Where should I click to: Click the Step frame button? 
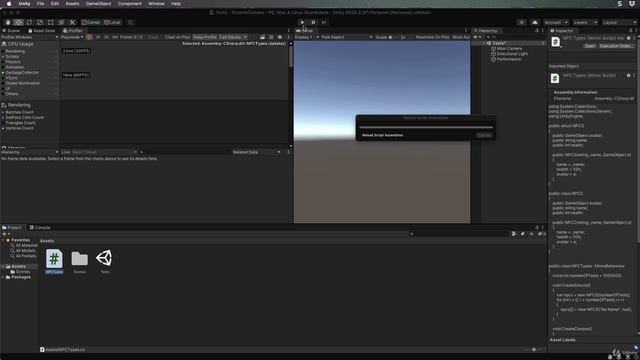[324, 22]
